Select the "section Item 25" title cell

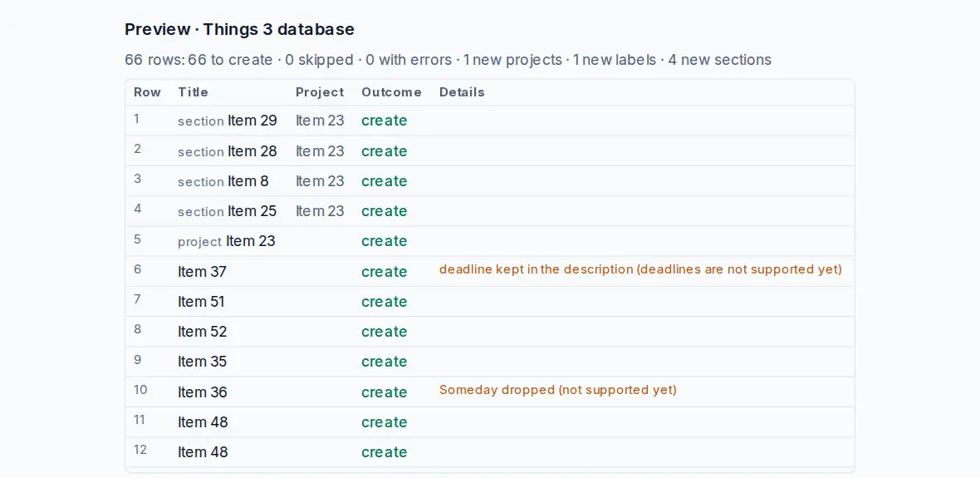pyautogui.click(x=228, y=211)
